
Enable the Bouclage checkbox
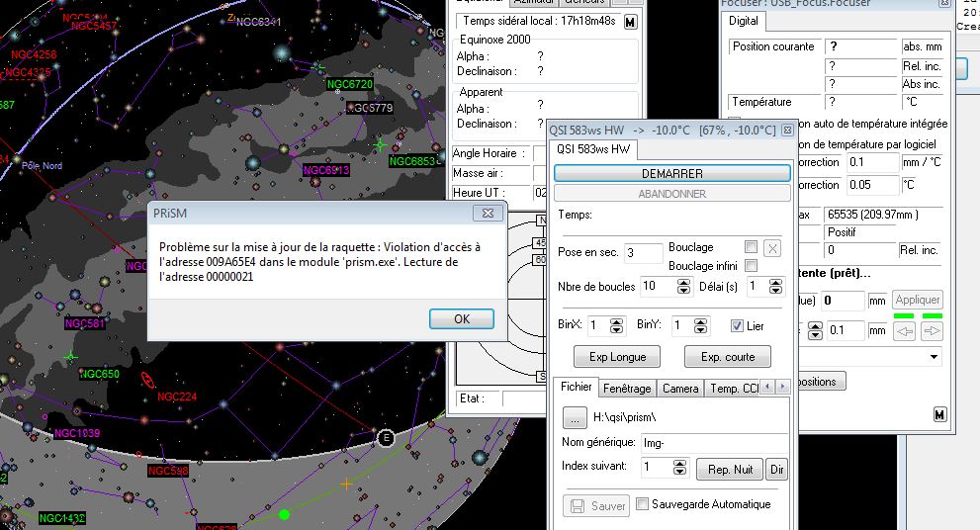pyautogui.click(x=752, y=247)
